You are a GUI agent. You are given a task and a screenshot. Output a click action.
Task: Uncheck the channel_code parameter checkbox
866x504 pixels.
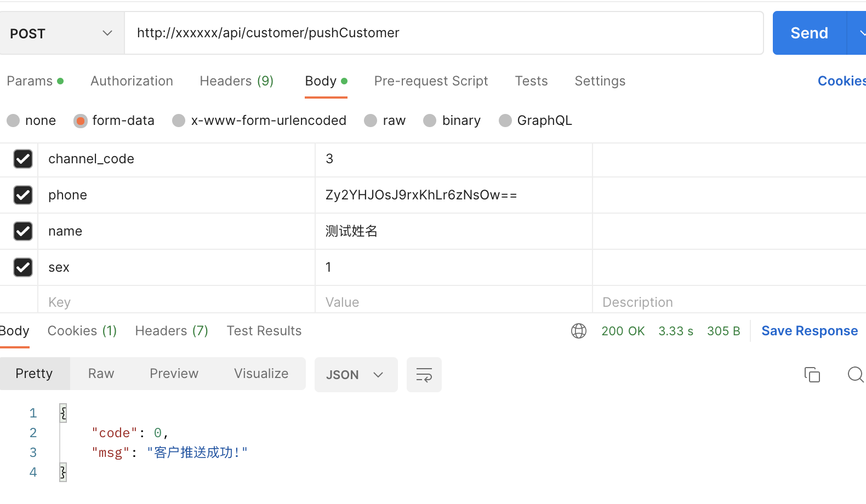point(23,159)
